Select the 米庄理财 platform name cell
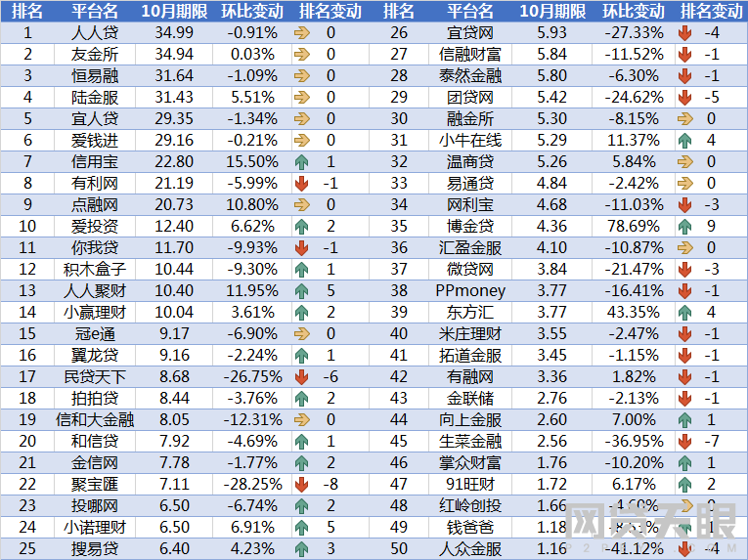This screenshot has width=748, height=560. [x=470, y=334]
